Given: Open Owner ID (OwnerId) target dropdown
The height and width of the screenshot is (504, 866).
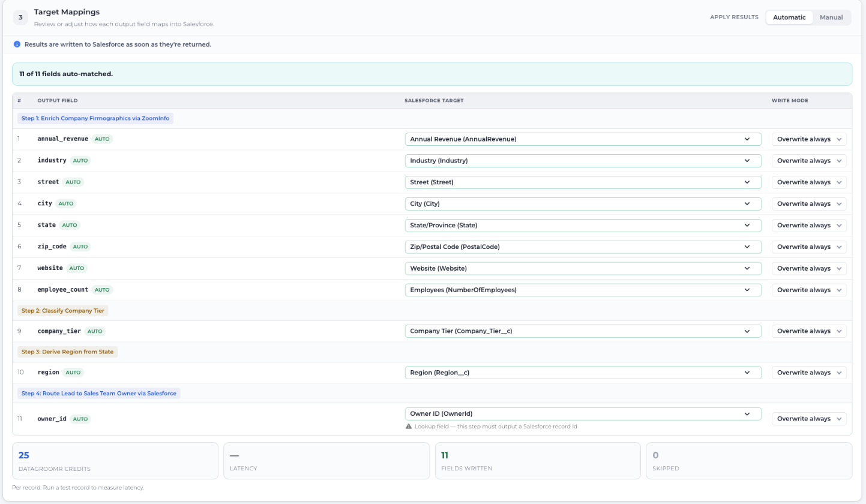Looking at the screenshot, I should pyautogui.click(x=583, y=414).
